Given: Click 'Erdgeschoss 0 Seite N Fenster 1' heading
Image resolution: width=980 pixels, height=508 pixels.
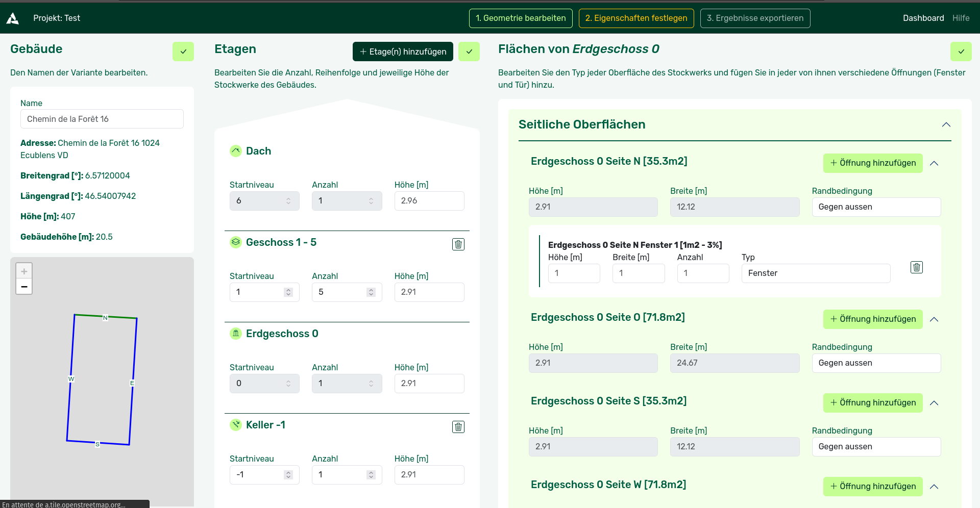Looking at the screenshot, I should coord(635,245).
